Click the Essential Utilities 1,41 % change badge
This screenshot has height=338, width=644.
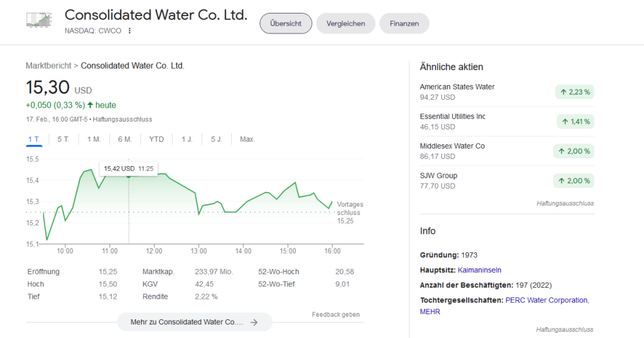click(575, 122)
